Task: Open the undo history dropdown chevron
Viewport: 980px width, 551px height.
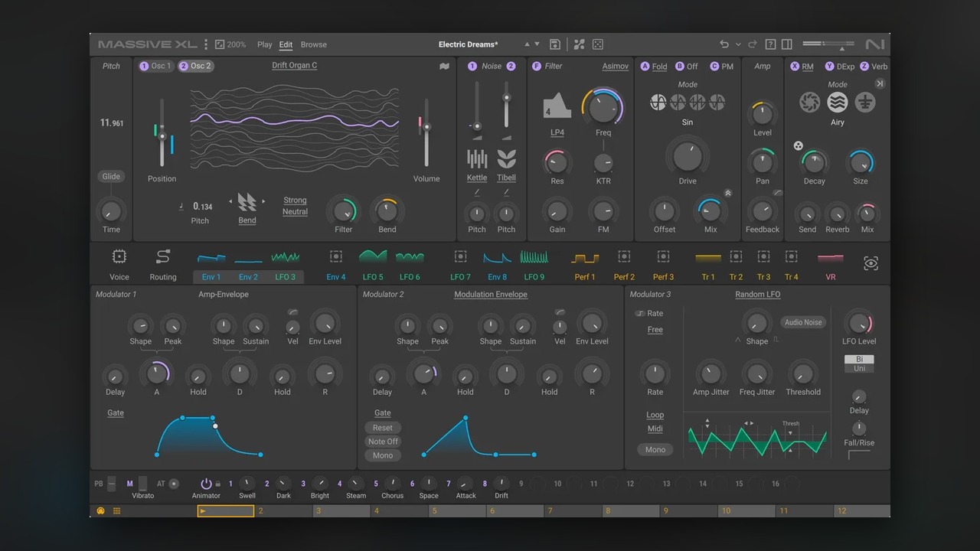Action: pyautogui.click(x=738, y=44)
